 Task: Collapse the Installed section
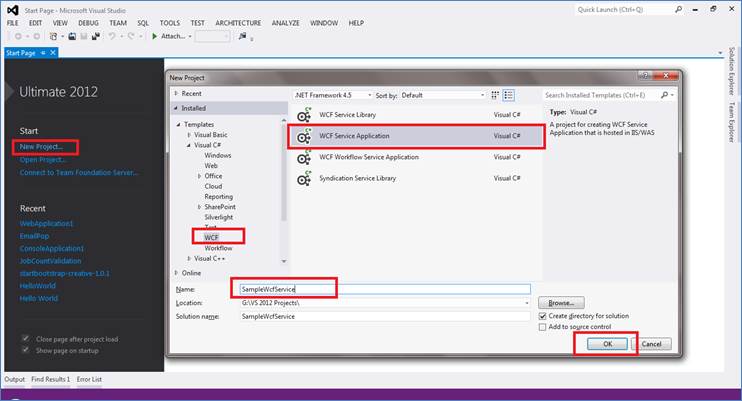(x=176, y=108)
